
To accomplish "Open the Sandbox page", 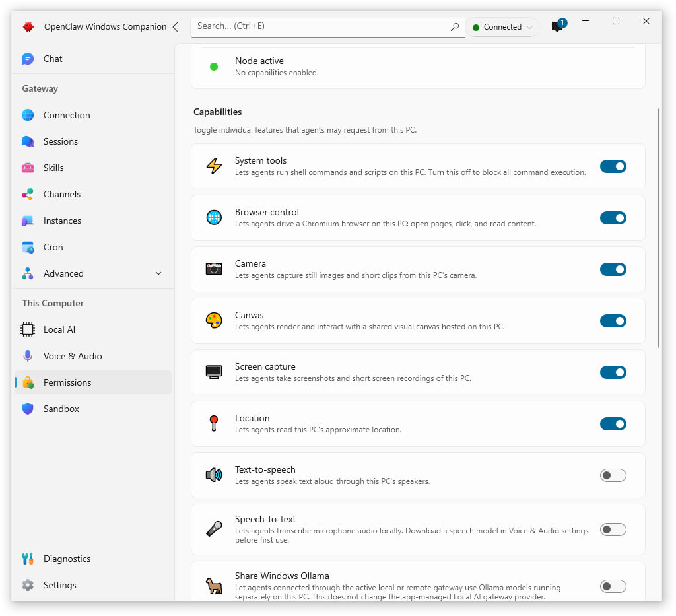I will [93, 409].
